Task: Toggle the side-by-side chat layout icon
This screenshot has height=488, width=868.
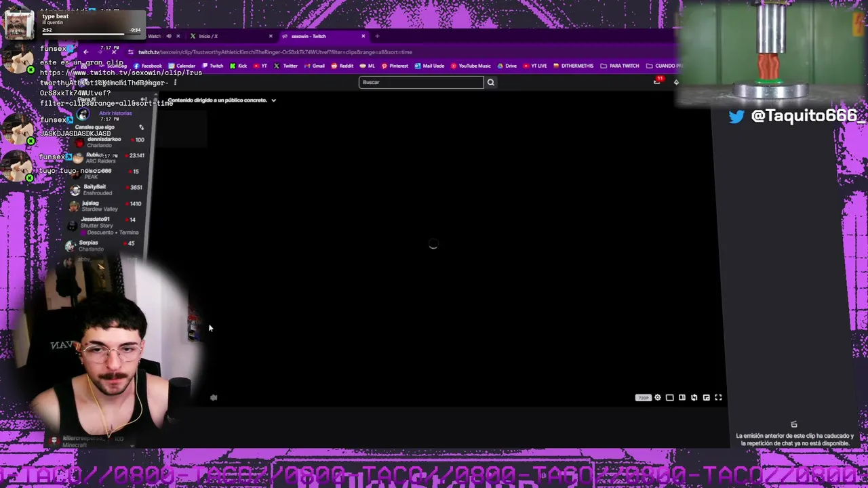Action: click(682, 398)
